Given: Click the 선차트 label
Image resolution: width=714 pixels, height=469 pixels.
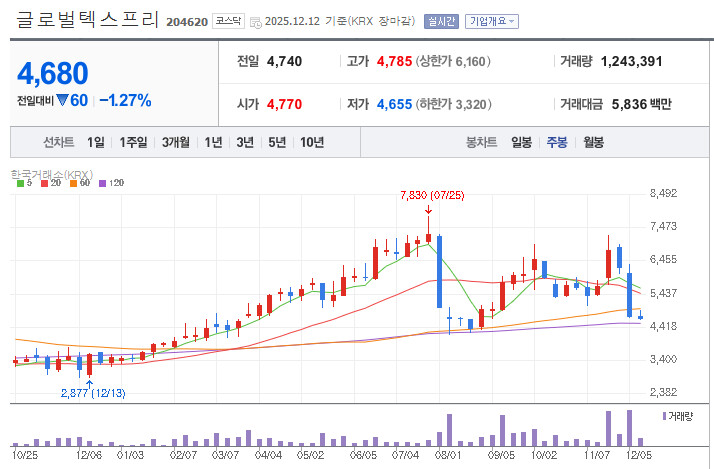Looking at the screenshot, I should (59, 143).
